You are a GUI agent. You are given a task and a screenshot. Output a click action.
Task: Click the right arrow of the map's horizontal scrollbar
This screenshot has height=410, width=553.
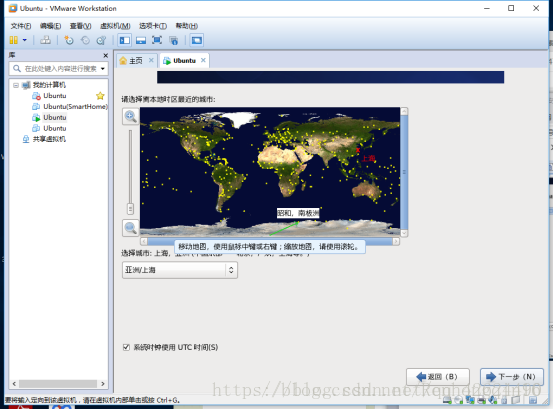coord(396,241)
